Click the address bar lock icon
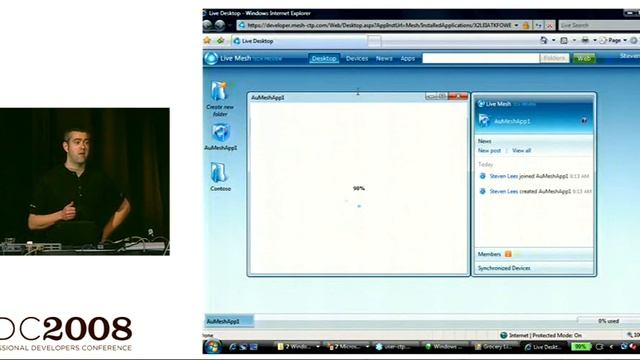The image size is (640, 360). pyautogui.click(x=526, y=25)
